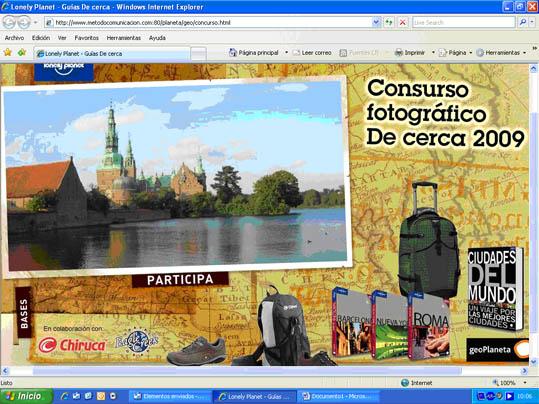Click the Add to Favorites star-plus icon

pos(22,52)
